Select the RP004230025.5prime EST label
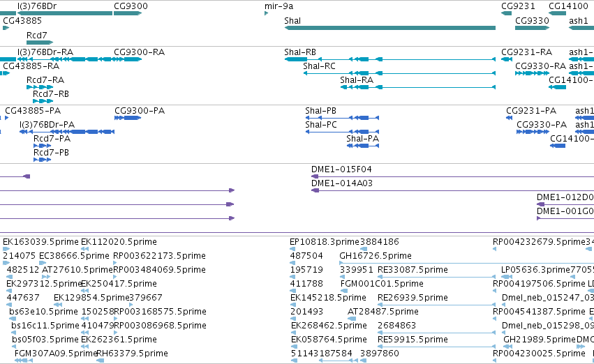Image resolution: width=594 pixels, height=364 pixels. (x=539, y=354)
